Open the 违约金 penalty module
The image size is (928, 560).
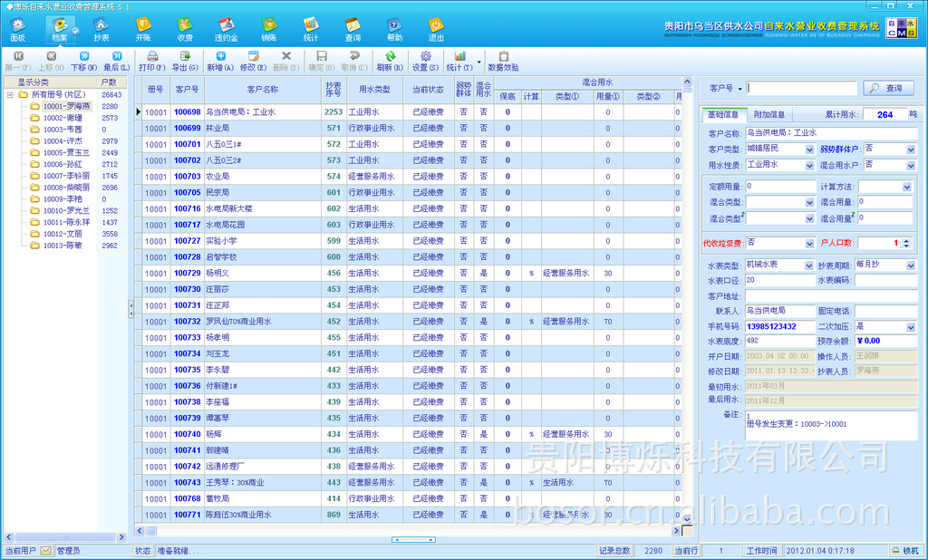pos(227,29)
